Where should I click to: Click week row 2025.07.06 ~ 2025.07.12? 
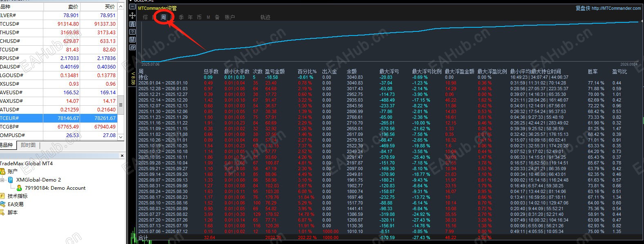click(163, 231)
